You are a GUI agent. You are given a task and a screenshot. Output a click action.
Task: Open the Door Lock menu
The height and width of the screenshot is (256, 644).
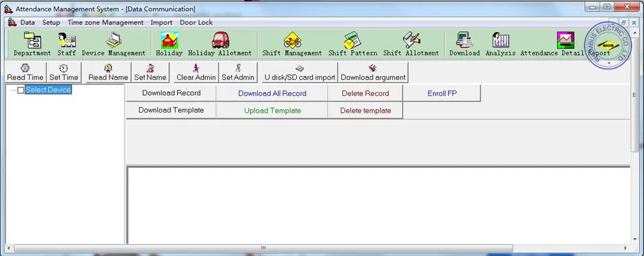196,23
